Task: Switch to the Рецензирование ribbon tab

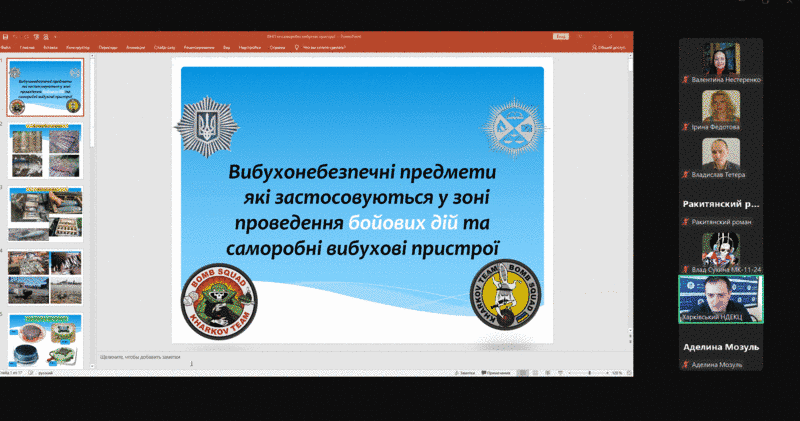Action: (x=199, y=47)
